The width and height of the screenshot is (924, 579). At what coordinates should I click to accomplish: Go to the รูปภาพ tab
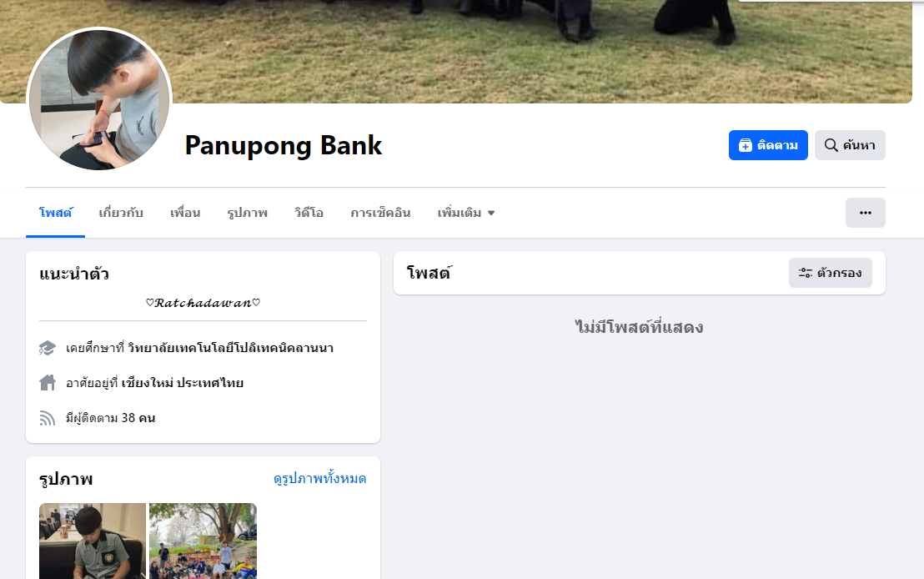pos(248,213)
